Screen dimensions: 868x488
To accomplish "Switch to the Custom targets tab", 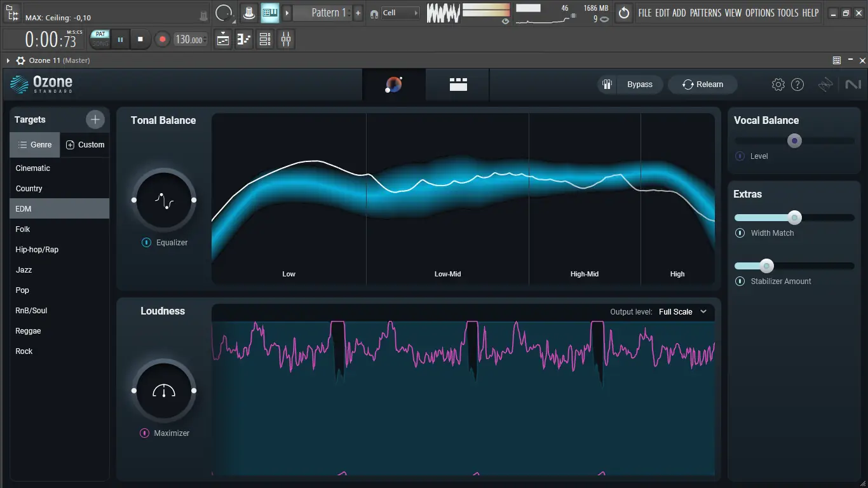I will tap(85, 144).
